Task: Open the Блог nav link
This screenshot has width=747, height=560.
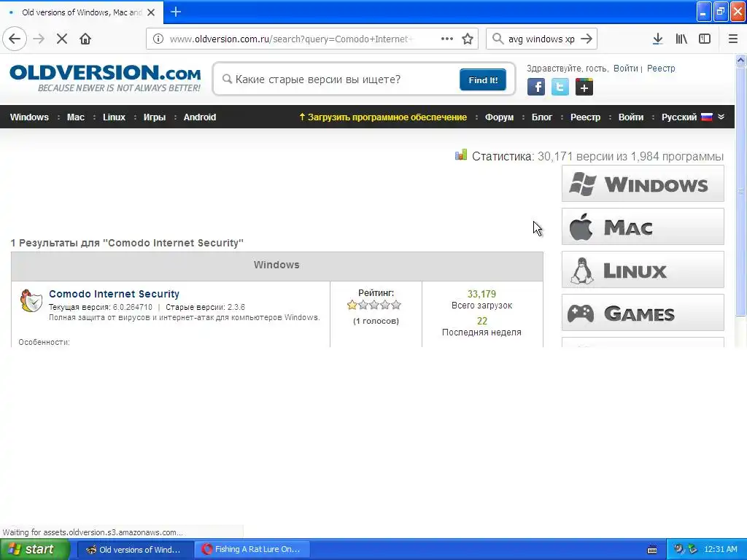Action: (542, 117)
